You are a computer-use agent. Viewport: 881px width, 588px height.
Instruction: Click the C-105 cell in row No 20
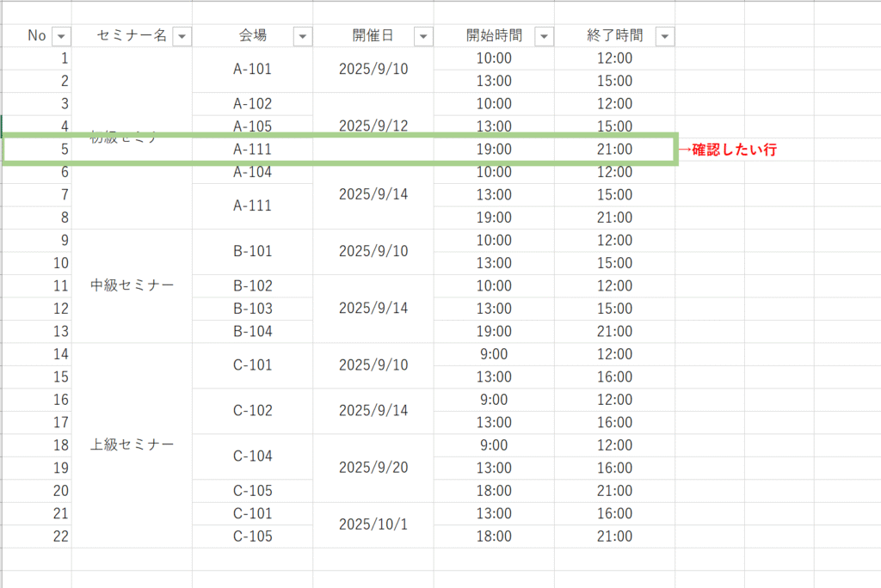[252, 491]
